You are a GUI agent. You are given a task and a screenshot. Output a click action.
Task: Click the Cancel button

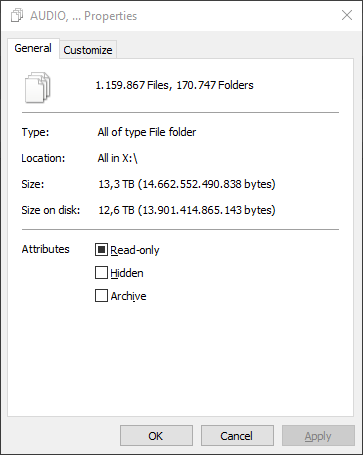[x=237, y=436]
